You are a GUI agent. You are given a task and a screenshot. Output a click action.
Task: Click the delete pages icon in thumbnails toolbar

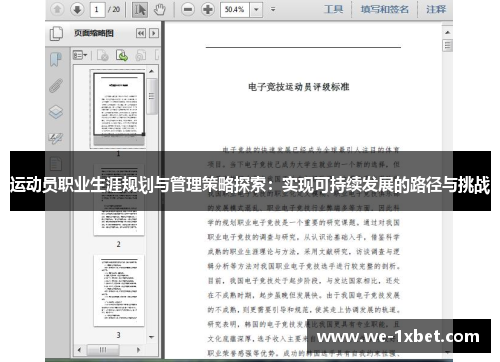point(103,55)
